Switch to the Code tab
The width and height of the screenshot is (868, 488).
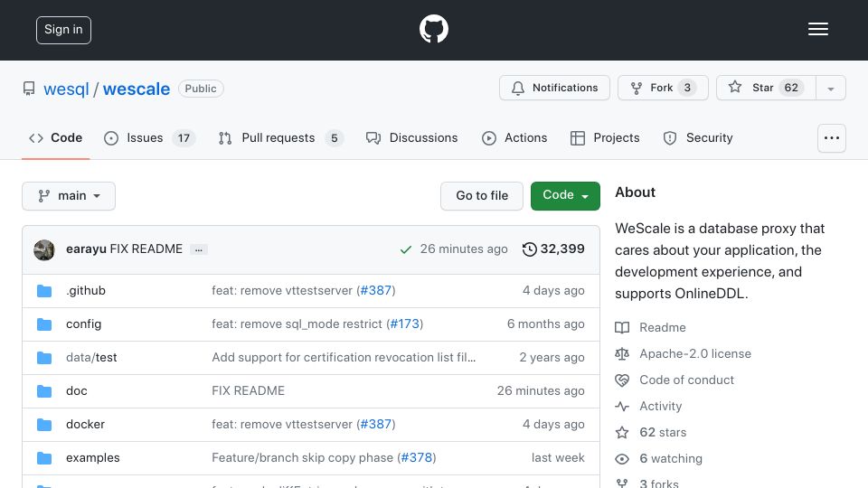(55, 137)
